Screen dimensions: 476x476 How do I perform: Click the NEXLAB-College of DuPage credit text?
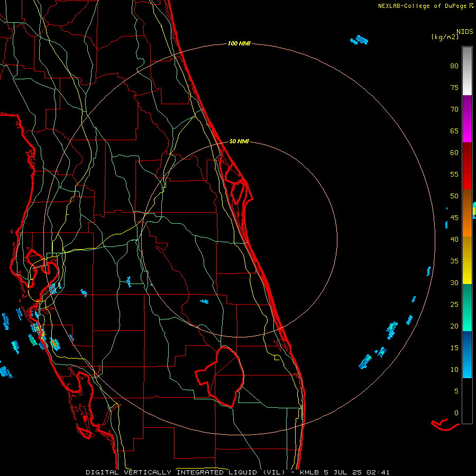pyautogui.click(x=423, y=6)
